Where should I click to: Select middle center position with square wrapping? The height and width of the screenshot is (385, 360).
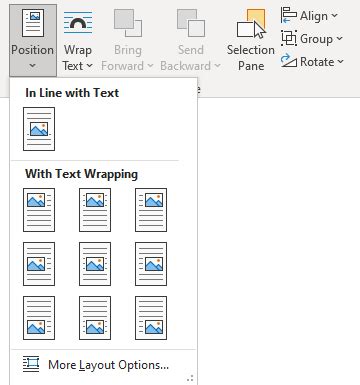click(x=95, y=264)
